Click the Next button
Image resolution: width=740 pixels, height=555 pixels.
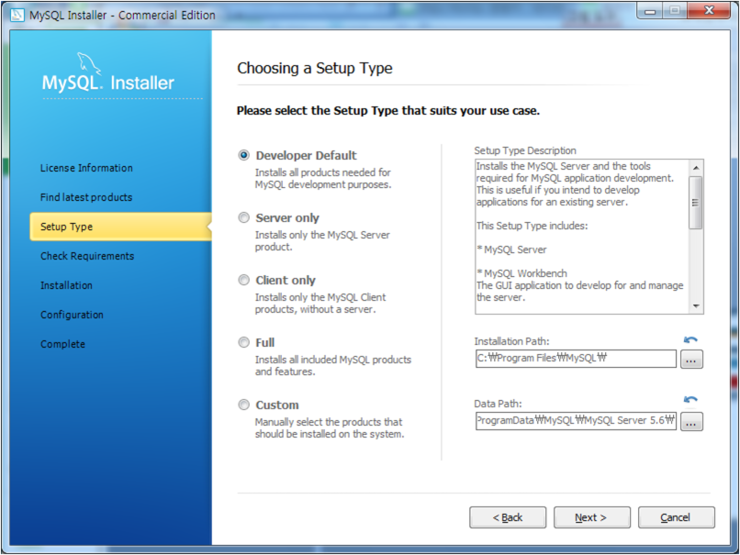(592, 518)
